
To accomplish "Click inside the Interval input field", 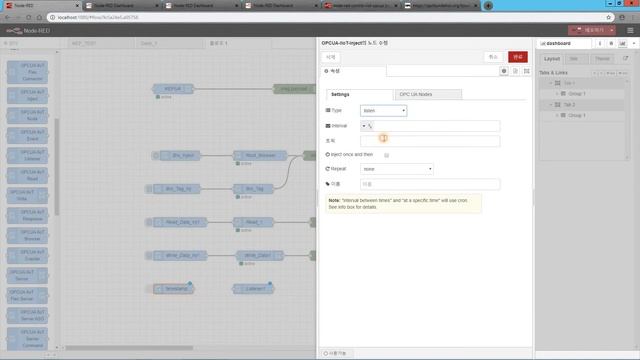I will 436,126.
